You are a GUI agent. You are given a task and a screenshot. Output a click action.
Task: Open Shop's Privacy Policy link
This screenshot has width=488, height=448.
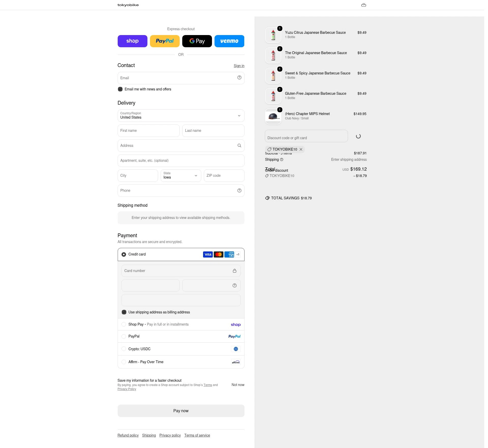point(127,389)
